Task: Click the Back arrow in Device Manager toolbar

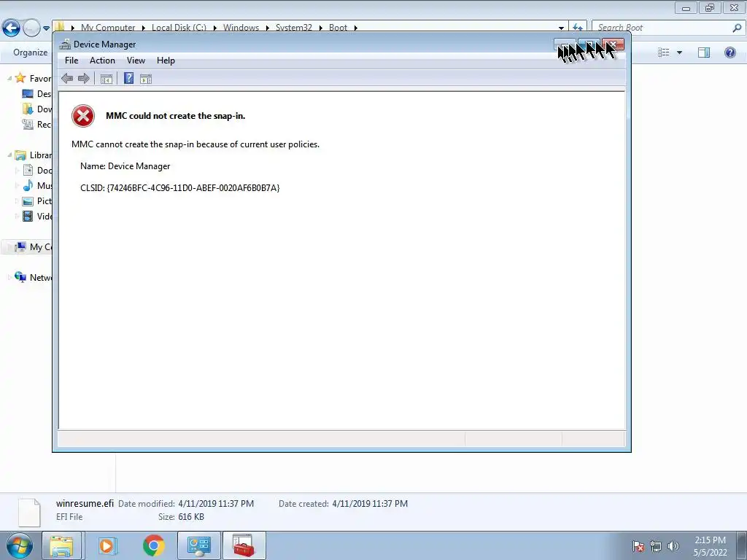Action: pyautogui.click(x=67, y=79)
